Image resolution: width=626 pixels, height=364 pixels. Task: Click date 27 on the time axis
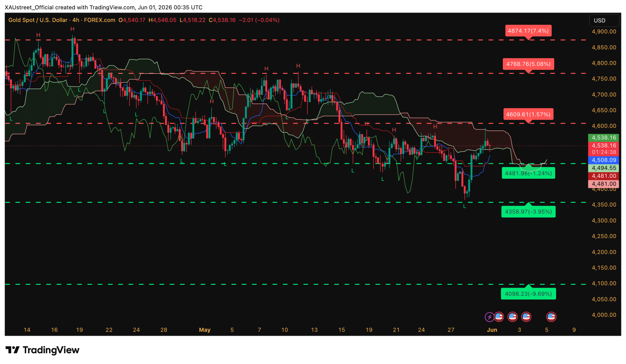[x=451, y=330]
